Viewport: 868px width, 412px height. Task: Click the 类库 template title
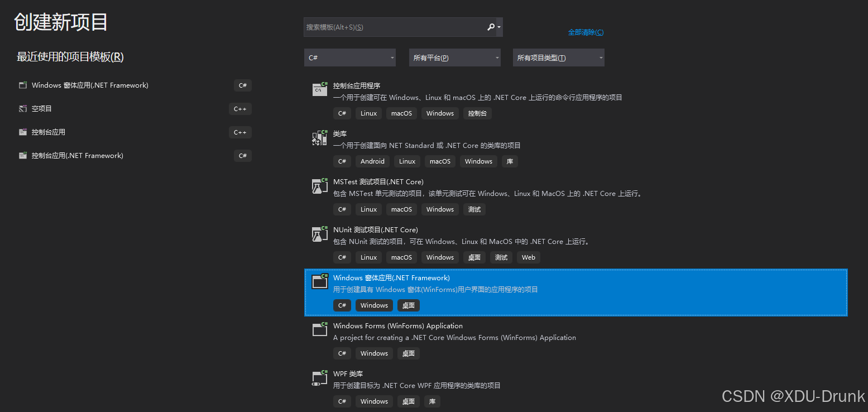pyautogui.click(x=340, y=134)
